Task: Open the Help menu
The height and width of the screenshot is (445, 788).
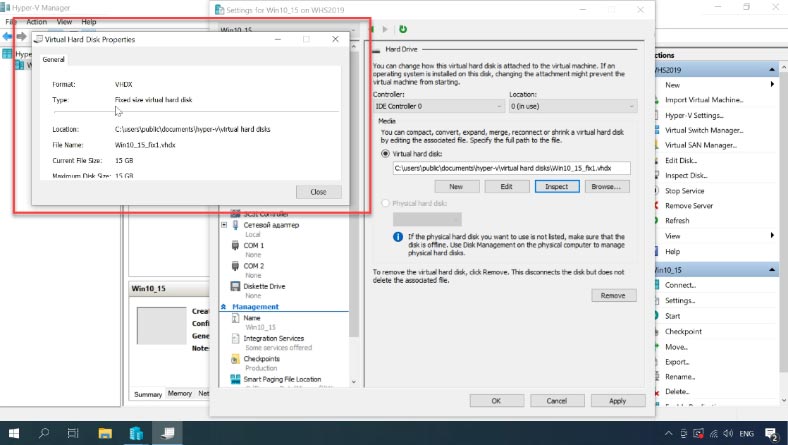Action: 88,22
